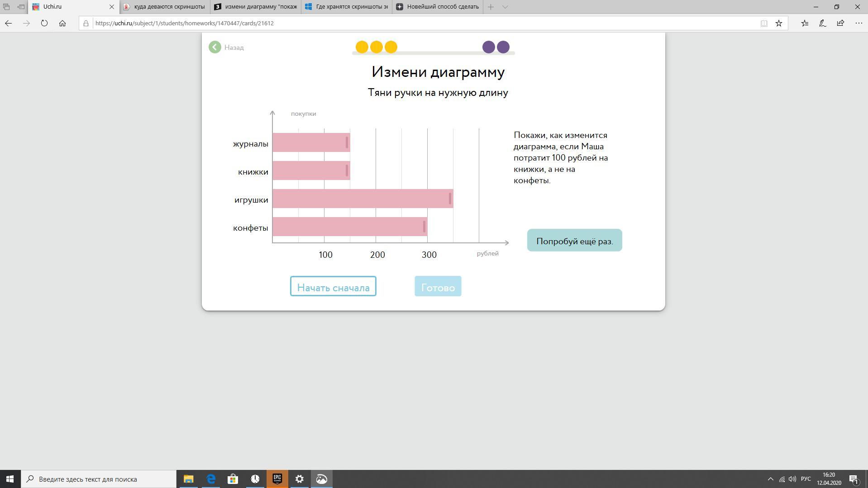Switch to the 'куда деваются скриншоты' tab
The width and height of the screenshot is (868, 488).
[x=165, y=7]
